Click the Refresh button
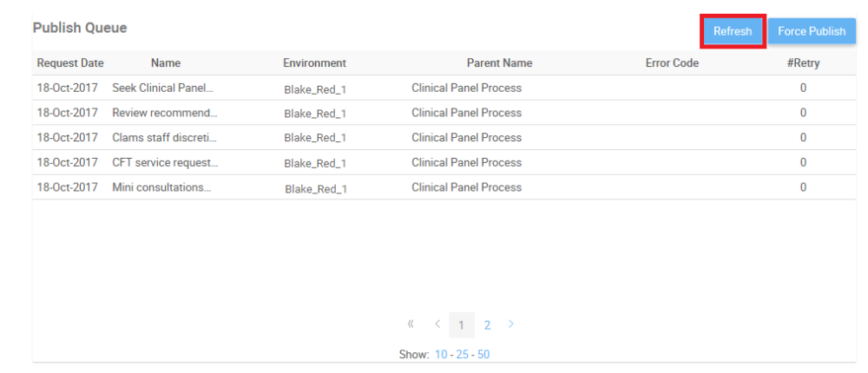The height and width of the screenshot is (373, 868). [x=733, y=31]
